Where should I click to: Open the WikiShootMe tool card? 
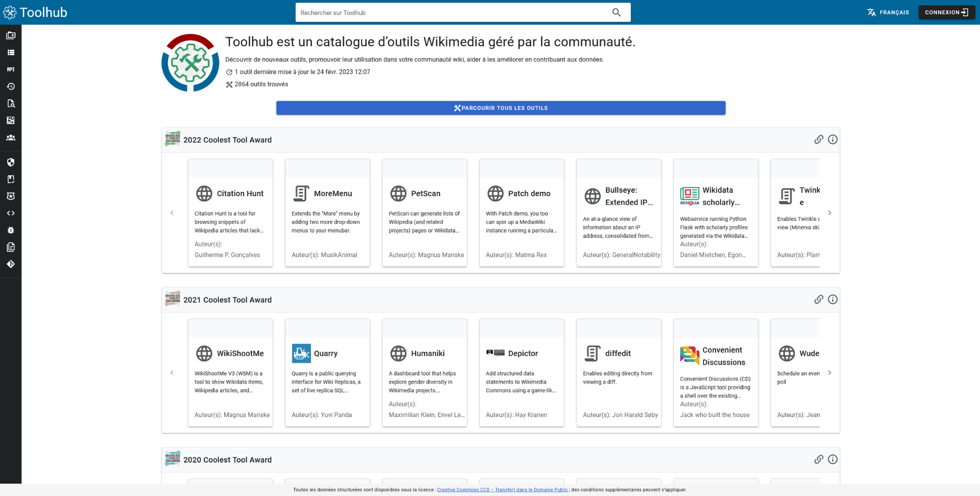coord(230,372)
